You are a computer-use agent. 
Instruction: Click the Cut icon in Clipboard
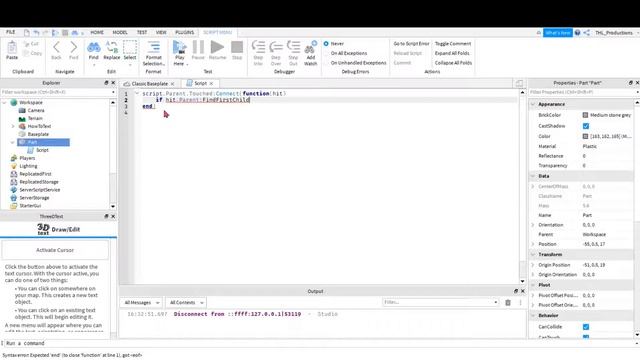click(x=27, y=44)
